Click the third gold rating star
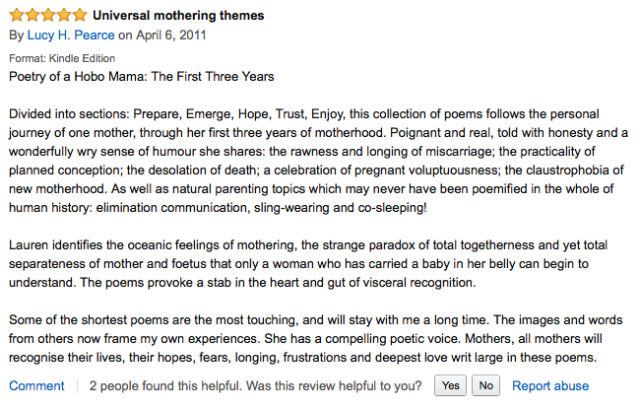Screen dimensions: 640x410 coord(48,16)
